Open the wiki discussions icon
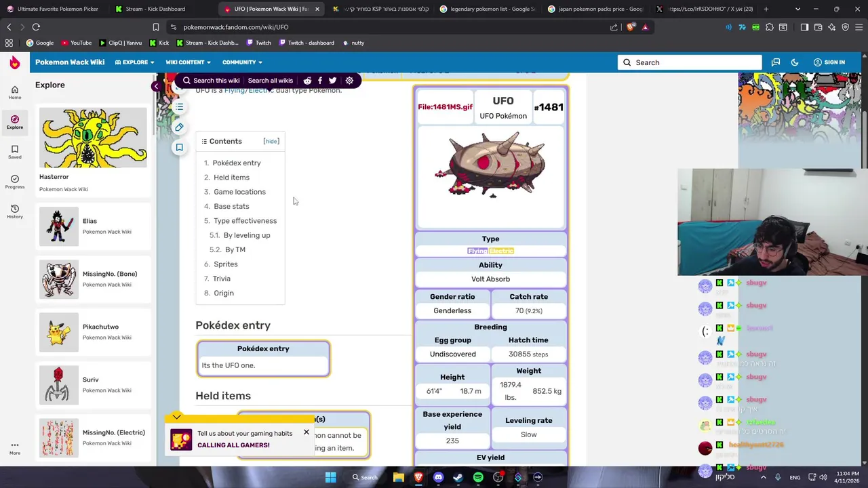The image size is (868, 488). [x=775, y=62]
